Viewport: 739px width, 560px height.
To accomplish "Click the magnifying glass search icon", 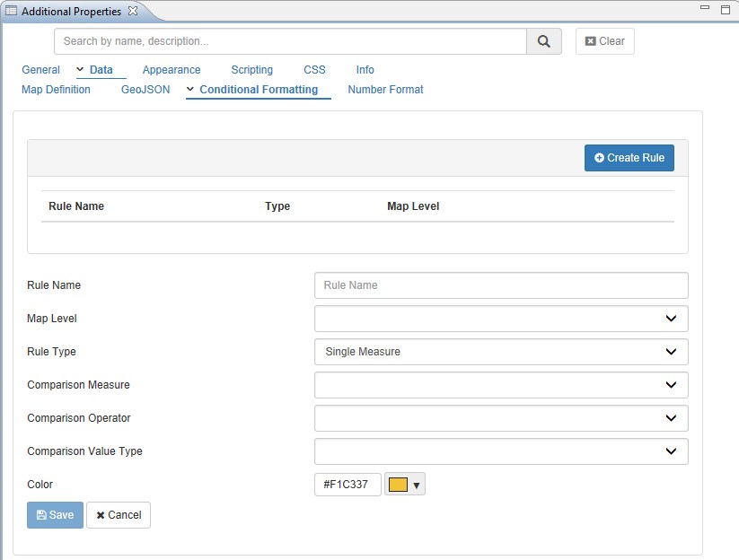I will point(543,41).
